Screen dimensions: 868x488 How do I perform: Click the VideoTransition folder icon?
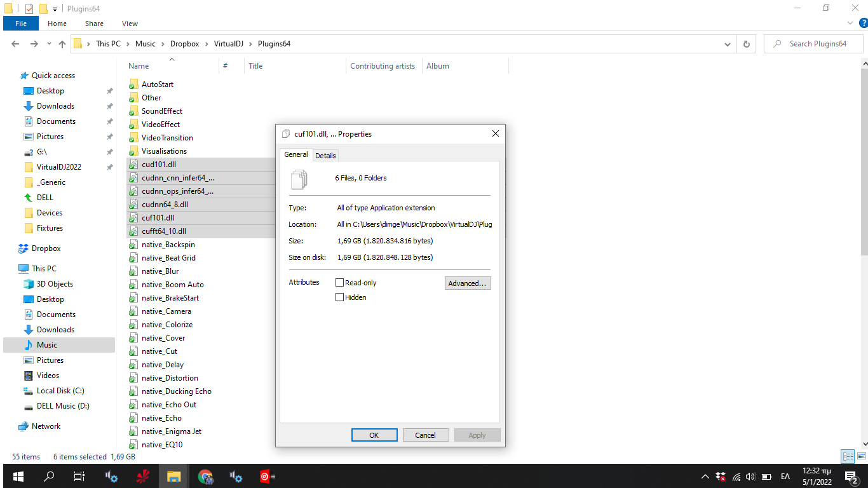click(133, 138)
